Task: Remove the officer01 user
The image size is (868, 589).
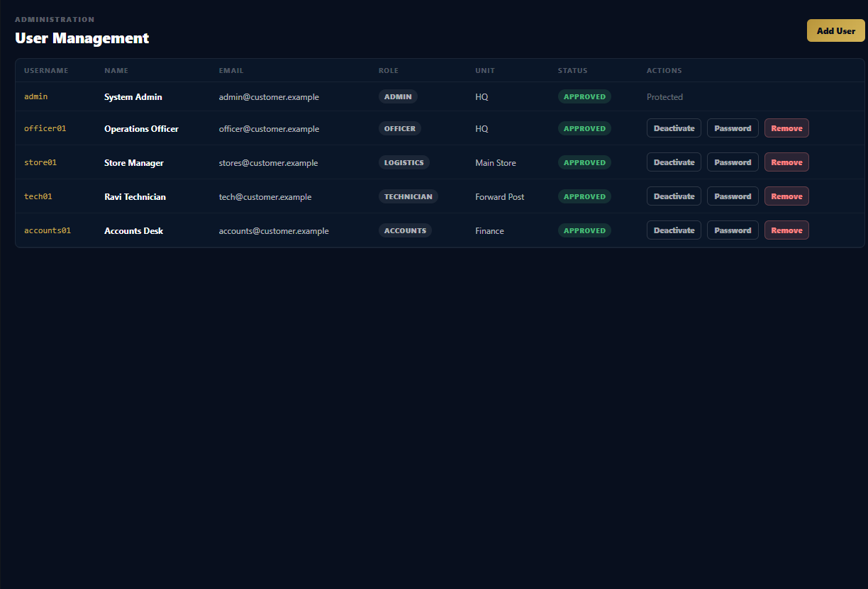Action: pos(786,128)
